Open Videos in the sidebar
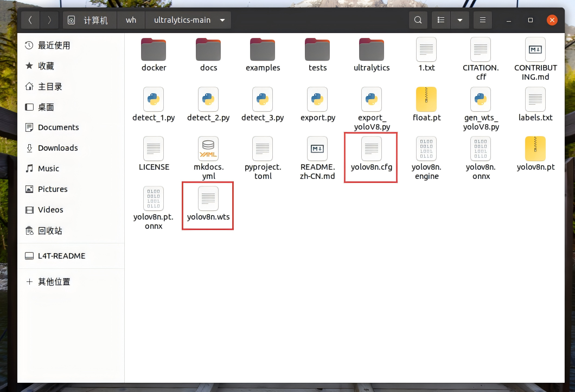The width and height of the screenshot is (575, 392). coord(71,210)
